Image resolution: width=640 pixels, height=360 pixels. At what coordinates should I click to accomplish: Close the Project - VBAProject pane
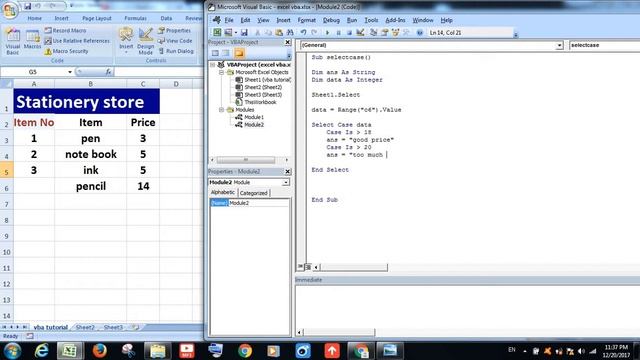pos(287,42)
